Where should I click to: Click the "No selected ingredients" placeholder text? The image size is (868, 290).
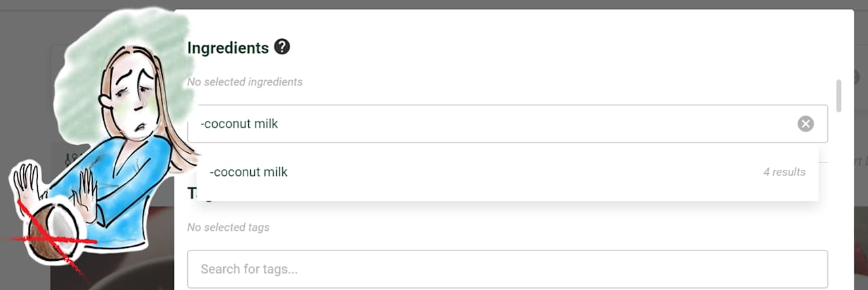click(245, 82)
